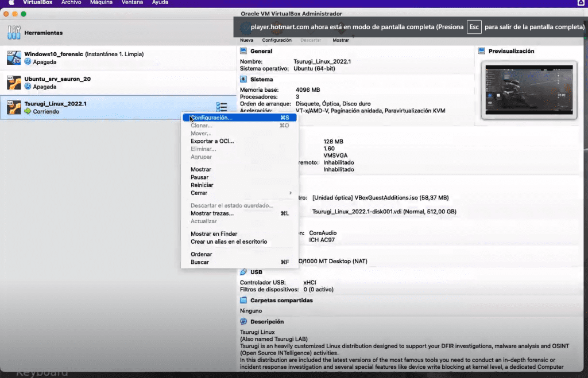Choose Mostrar in the context menu
The image size is (588, 378).
pyautogui.click(x=239, y=169)
